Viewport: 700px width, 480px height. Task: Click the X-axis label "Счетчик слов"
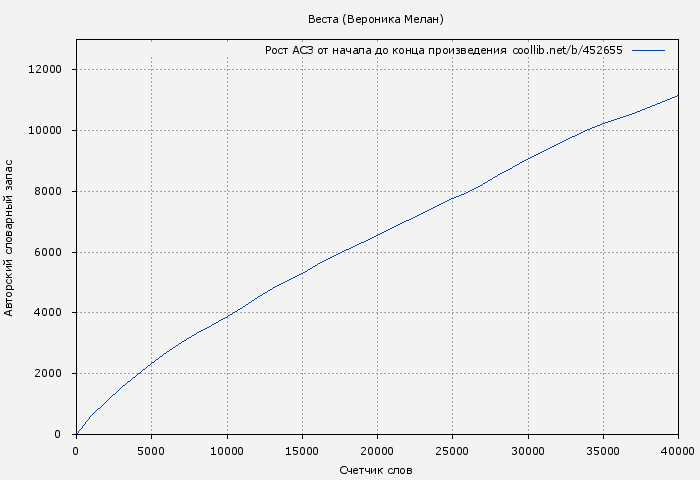pyautogui.click(x=375, y=470)
